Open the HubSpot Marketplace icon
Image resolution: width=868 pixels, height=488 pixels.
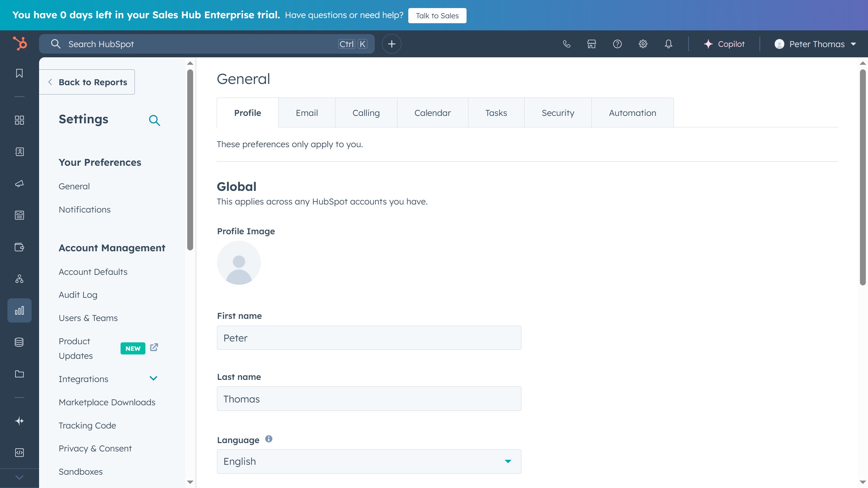(x=592, y=44)
